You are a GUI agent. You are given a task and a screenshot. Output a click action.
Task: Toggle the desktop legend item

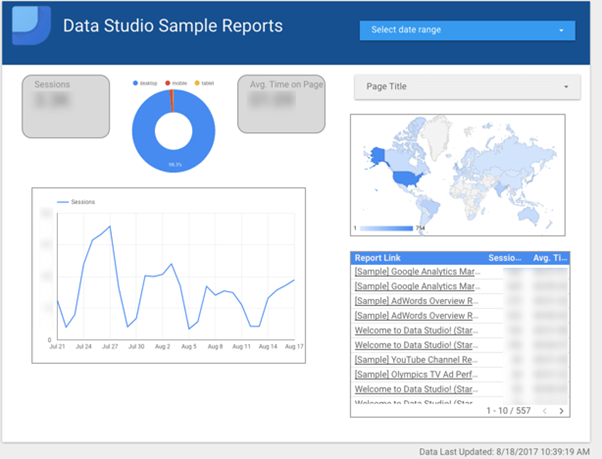tap(145, 83)
